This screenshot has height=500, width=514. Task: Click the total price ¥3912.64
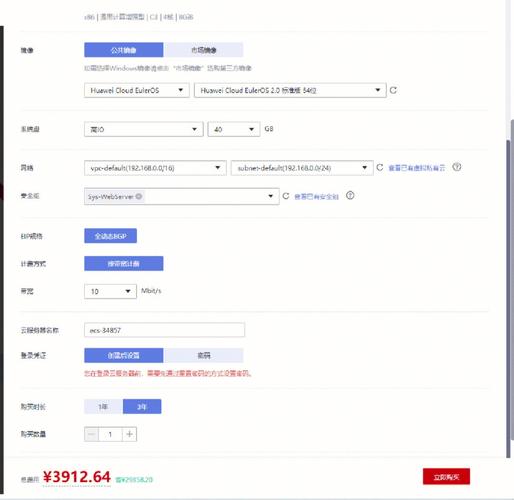(77, 477)
